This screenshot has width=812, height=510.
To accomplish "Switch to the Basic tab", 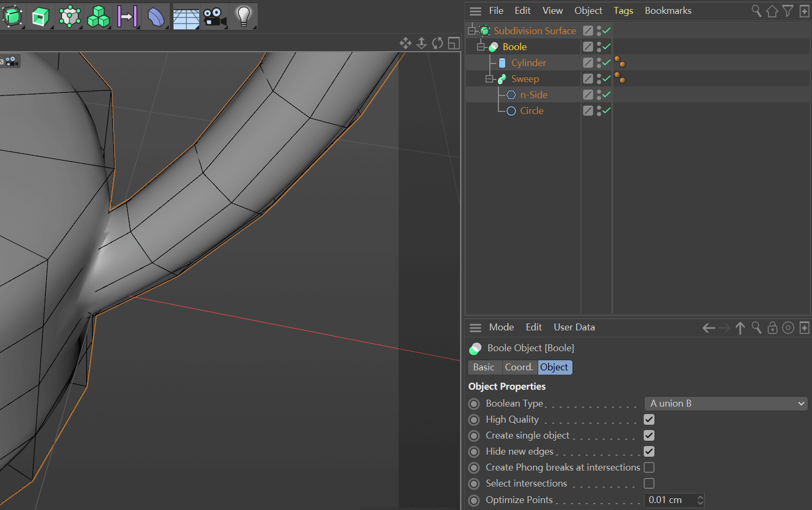I will [x=484, y=367].
